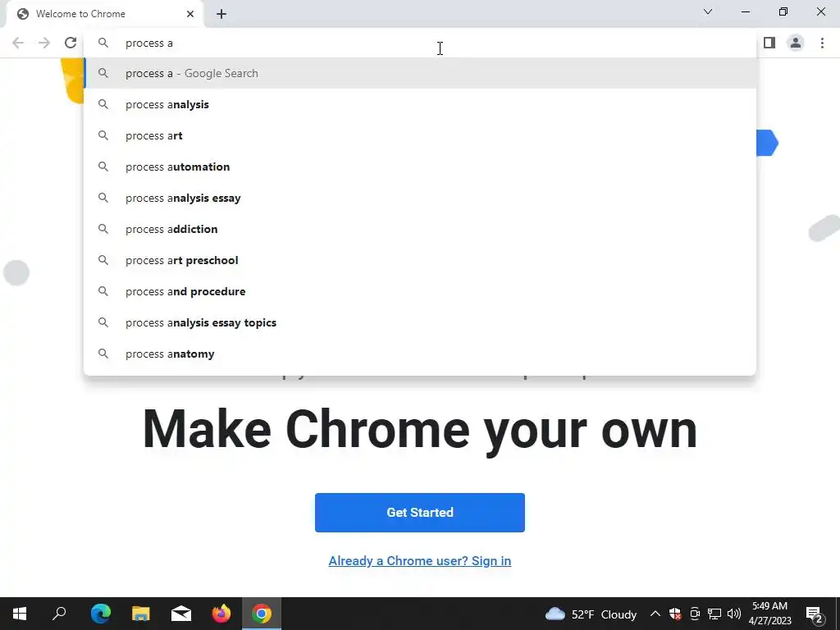Choose the 'process anatomy' suggestion

pyautogui.click(x=420, y=354)
